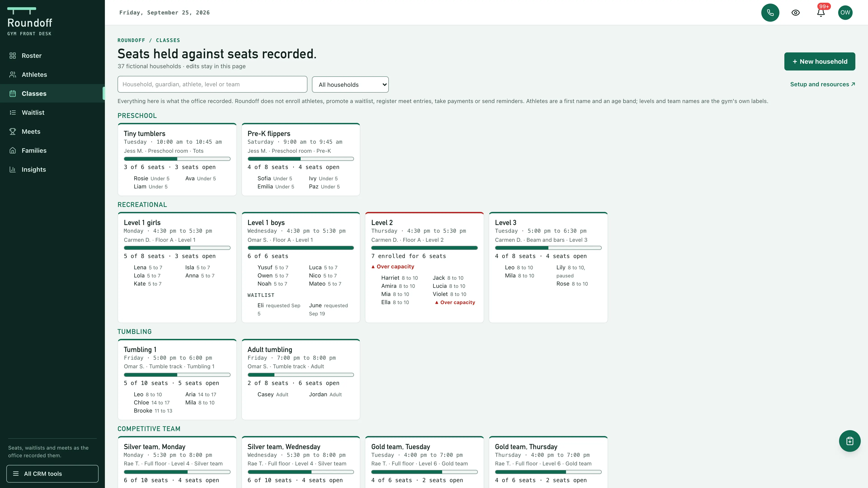Go to Waitlist in the sidebar
Screen dimensions: 868x488
coord(52,113)
